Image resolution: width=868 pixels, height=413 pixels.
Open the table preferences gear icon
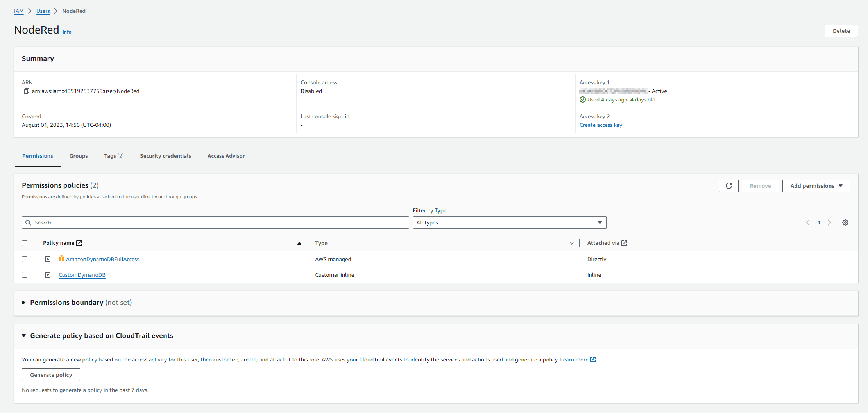point(845,222)
